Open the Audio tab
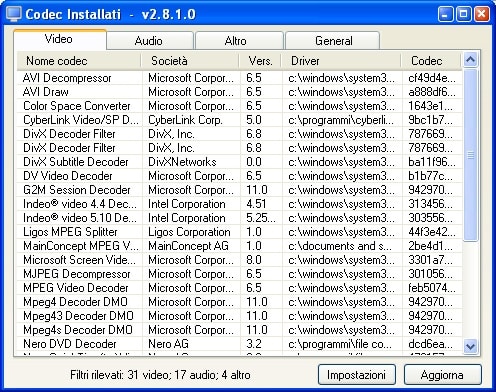 coord(150,41)
